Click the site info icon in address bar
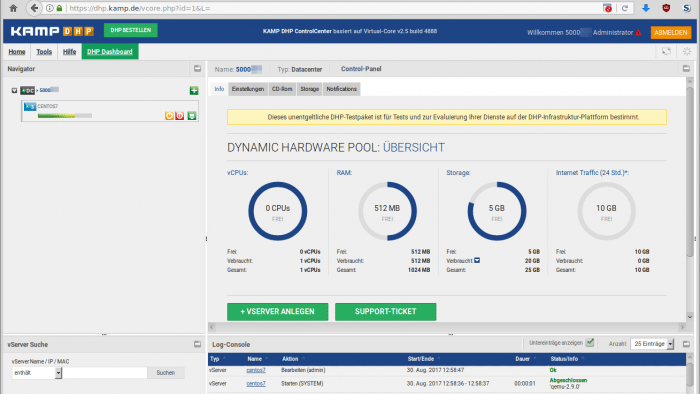 (50, 8)
